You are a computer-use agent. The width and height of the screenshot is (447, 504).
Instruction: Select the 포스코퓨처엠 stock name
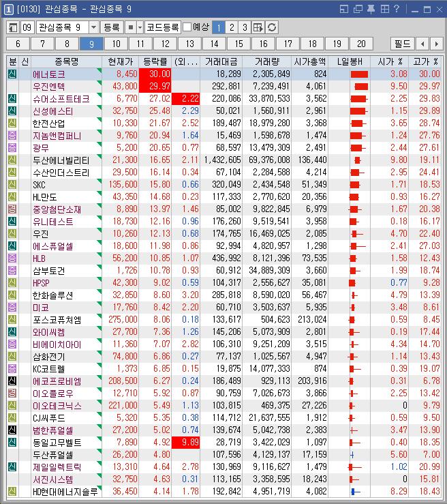[x=57, y=319]
